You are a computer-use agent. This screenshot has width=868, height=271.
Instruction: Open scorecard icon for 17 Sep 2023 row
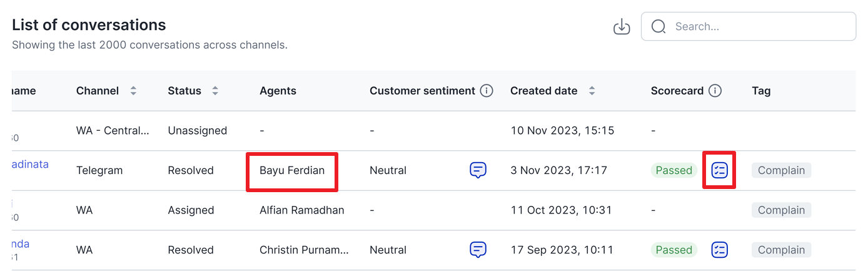click(719, 250)
